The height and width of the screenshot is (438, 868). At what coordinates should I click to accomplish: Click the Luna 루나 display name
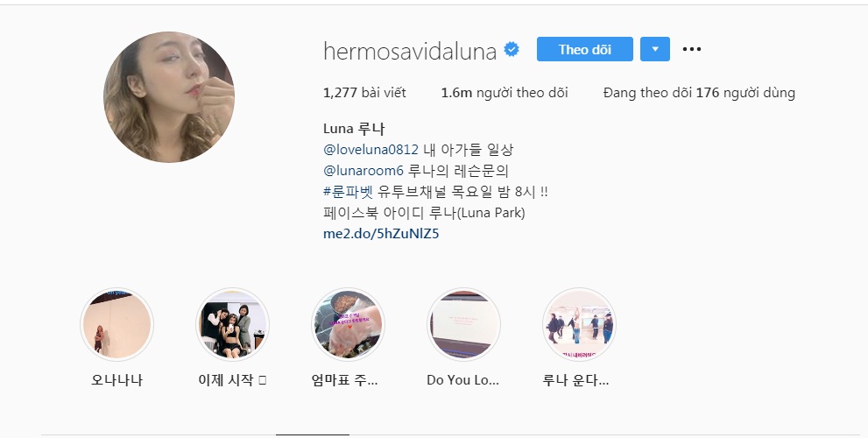354,129
